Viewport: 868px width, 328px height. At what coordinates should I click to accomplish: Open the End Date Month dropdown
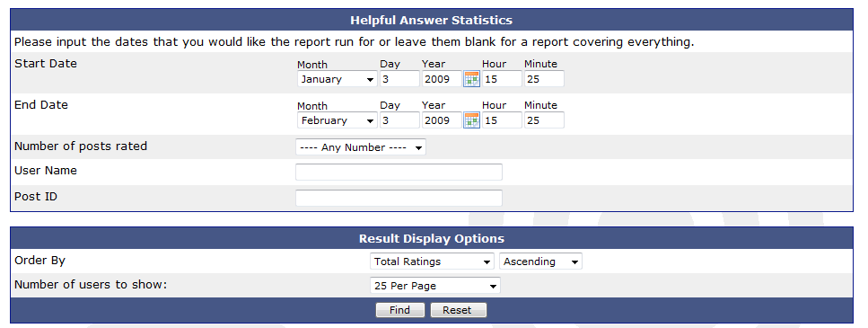[x=338, y=120]
